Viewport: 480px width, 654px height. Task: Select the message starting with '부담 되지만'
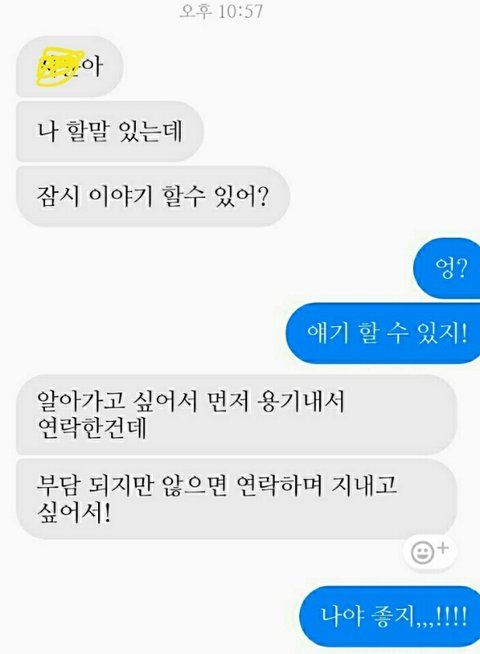coord(236,499)
